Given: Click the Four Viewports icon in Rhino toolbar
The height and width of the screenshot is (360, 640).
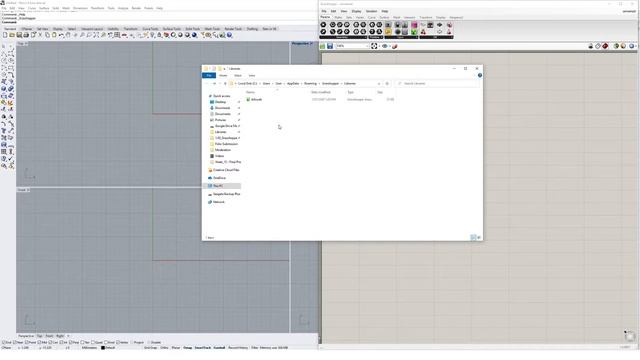Looking at the screenshot, I should 117,36.
